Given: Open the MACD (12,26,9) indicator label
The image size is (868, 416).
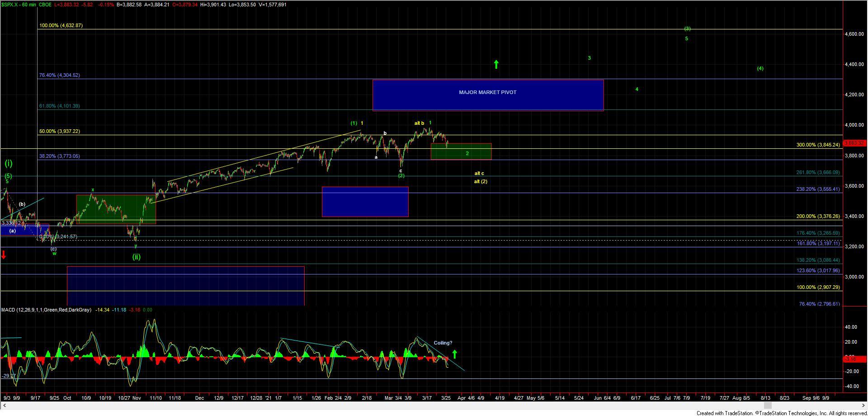Looking at the screenshot, I should (x=46, y=310).
